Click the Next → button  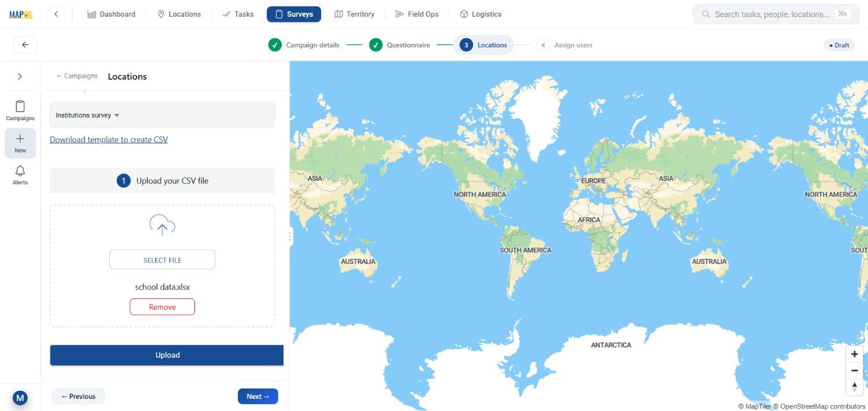tap(258, 397)
